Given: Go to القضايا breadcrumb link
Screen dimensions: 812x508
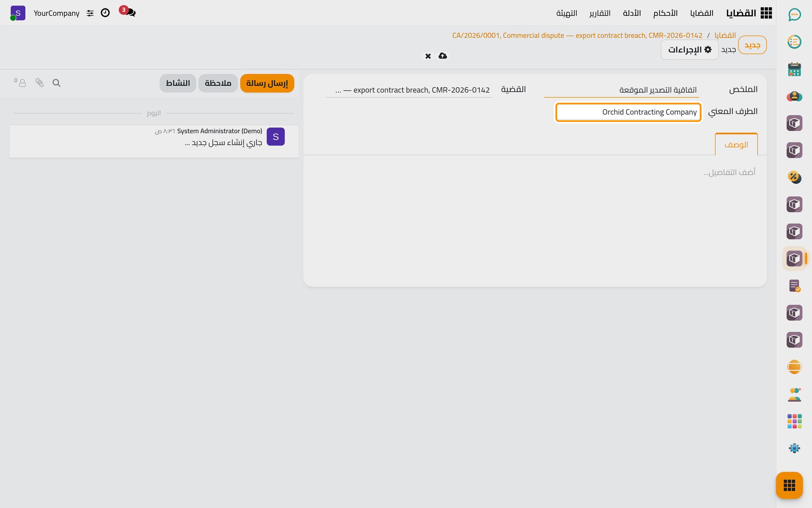Looking at the screenshot, I should [725, 35].
